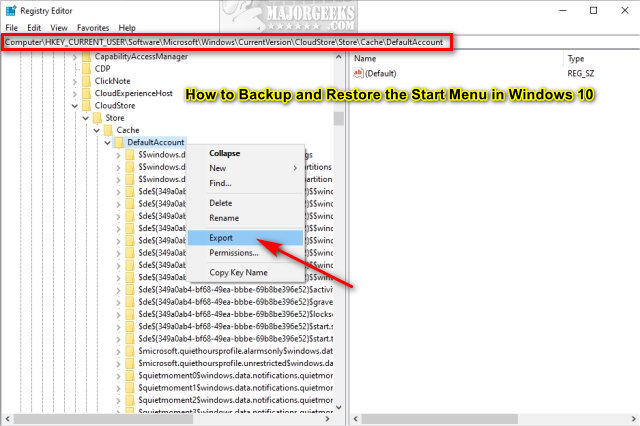The width and height of the screenshot is (640, 426).
Task: Expand the CapabilityAccessManager key
Action: point(75,58)
